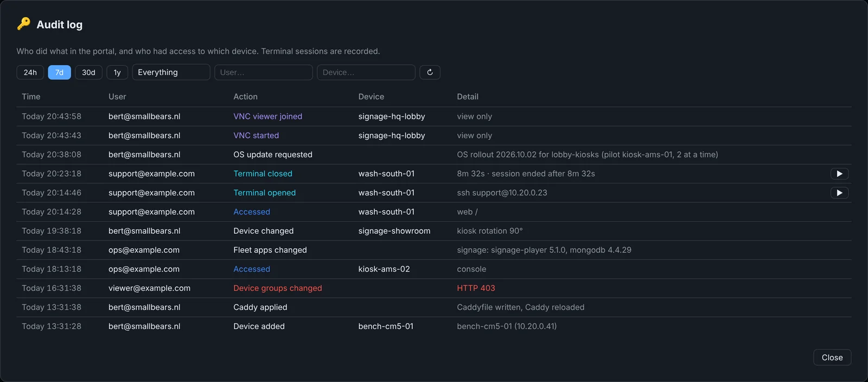Click the Time column header
The image size is (868, 382).
[x=31, y=97]
